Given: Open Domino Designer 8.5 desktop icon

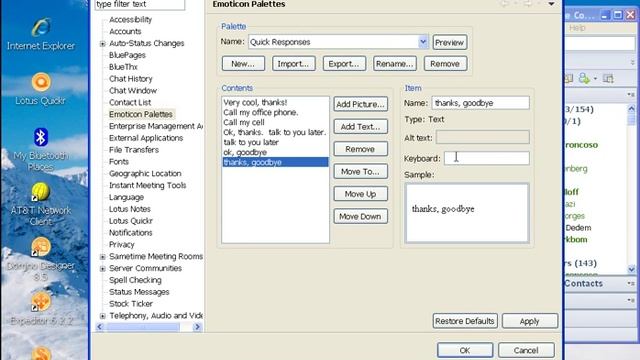Looking at the screenshot, I should click(41, 259).
